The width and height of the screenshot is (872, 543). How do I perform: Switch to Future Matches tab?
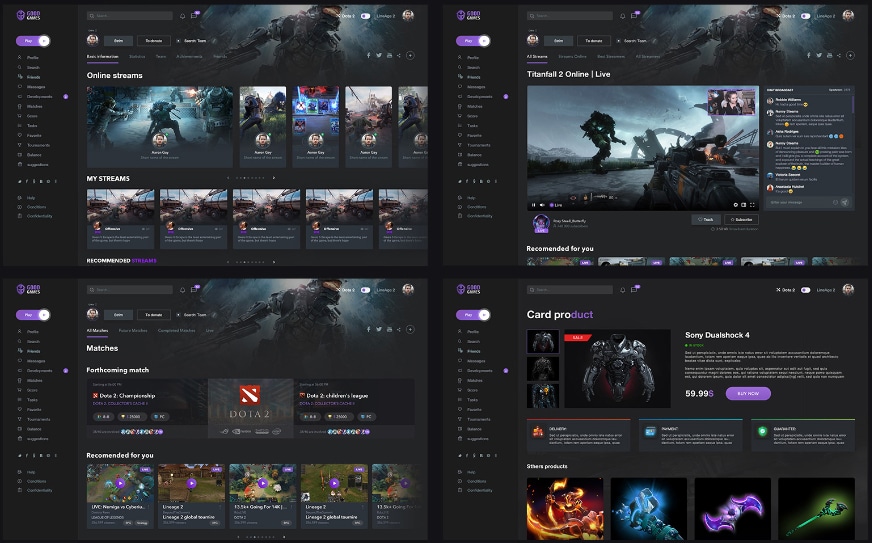point(133,330)
